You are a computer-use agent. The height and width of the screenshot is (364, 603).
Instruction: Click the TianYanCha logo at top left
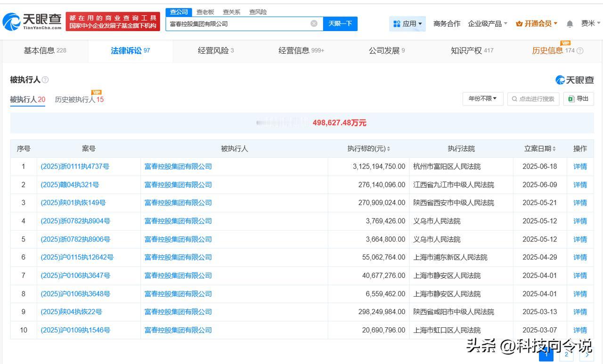pos(32,21)
